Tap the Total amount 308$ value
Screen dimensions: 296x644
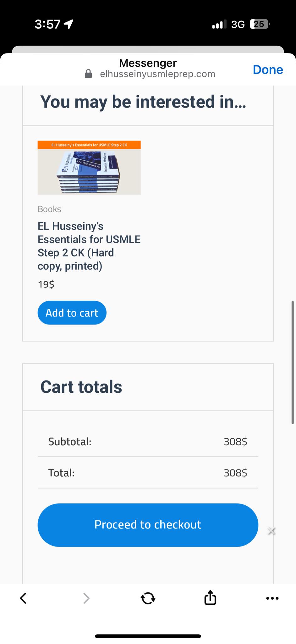[x=235, y=473]
